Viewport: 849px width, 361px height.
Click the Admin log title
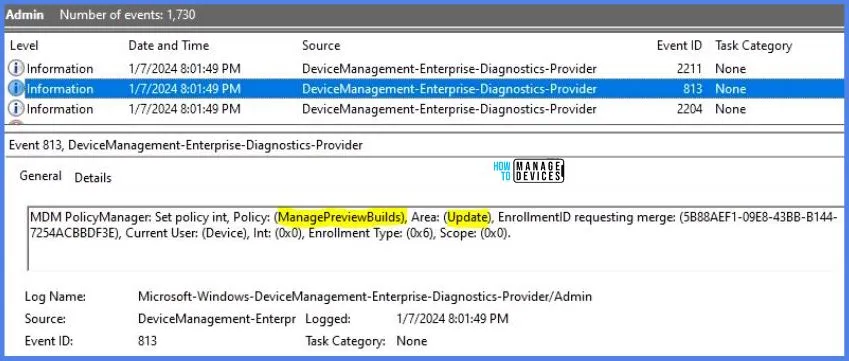click(25, 15)
